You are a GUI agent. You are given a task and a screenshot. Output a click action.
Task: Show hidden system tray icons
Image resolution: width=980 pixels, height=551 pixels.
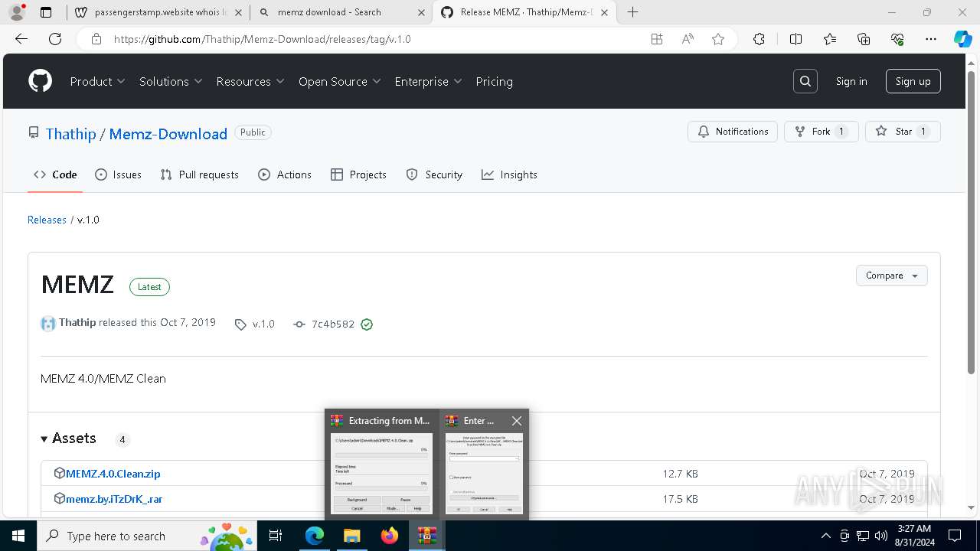tap(825, 536)
